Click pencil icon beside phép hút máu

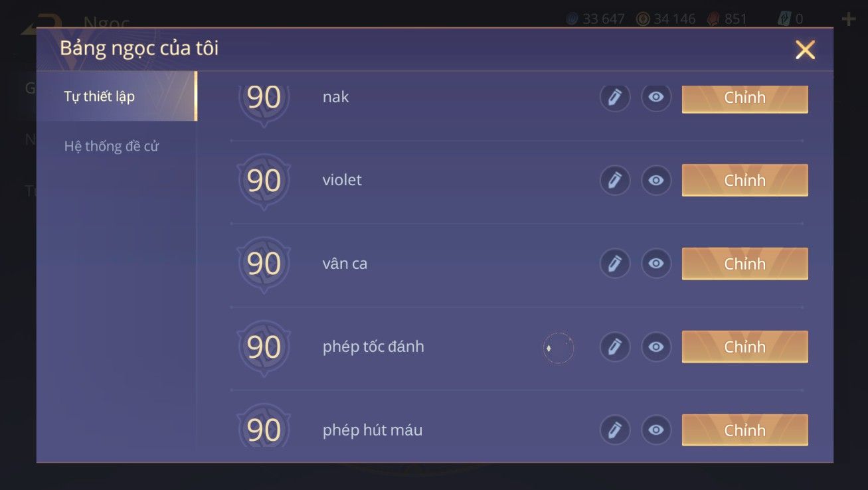click(614, 430)
